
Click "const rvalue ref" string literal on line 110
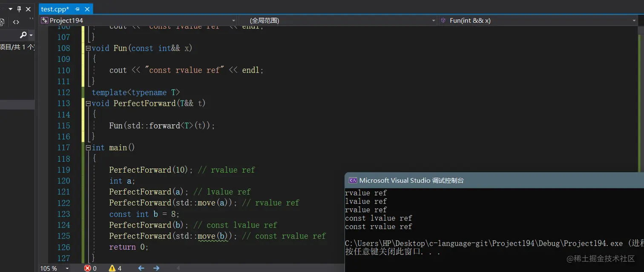[x=184, y=70]
